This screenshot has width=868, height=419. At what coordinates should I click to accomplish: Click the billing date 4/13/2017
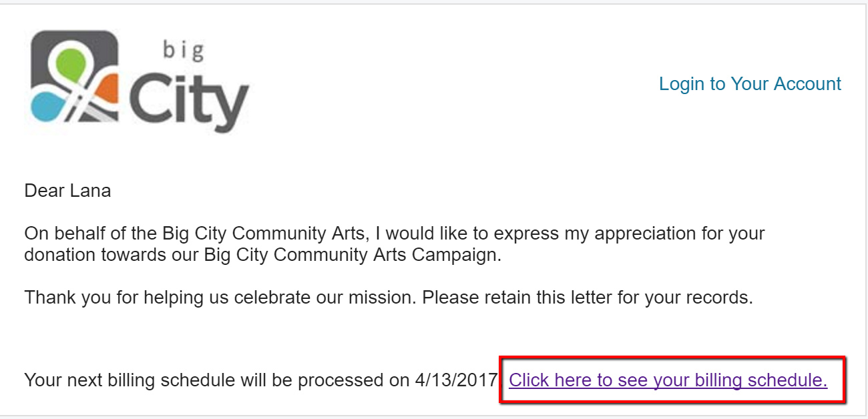(x=456, y=380)
